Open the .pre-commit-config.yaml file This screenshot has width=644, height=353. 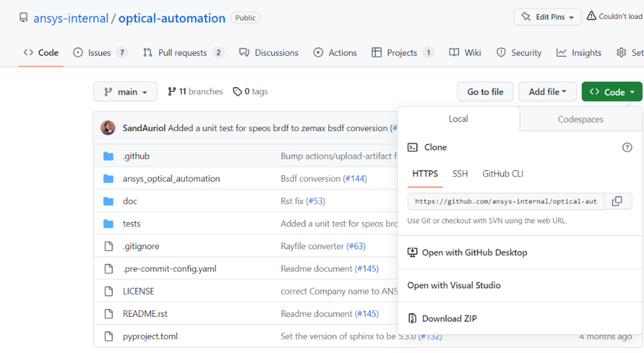click(170, 268)
